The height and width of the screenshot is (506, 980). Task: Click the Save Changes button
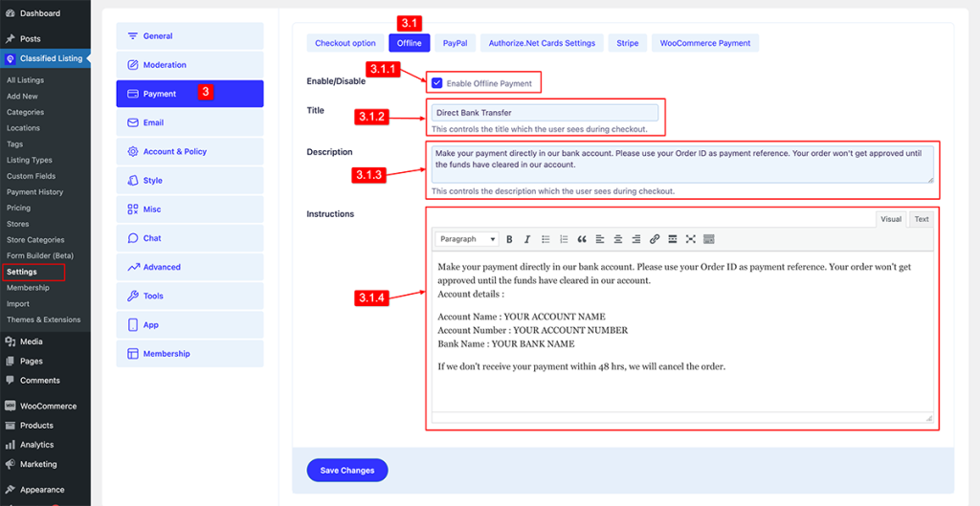coord(346,471)
